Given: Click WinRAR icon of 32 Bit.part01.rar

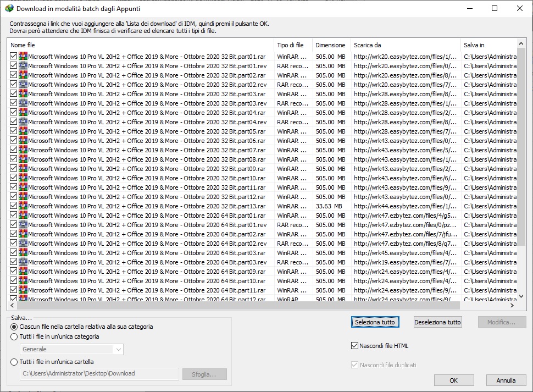Looking at the screenshot, I should tap(23, 56).
